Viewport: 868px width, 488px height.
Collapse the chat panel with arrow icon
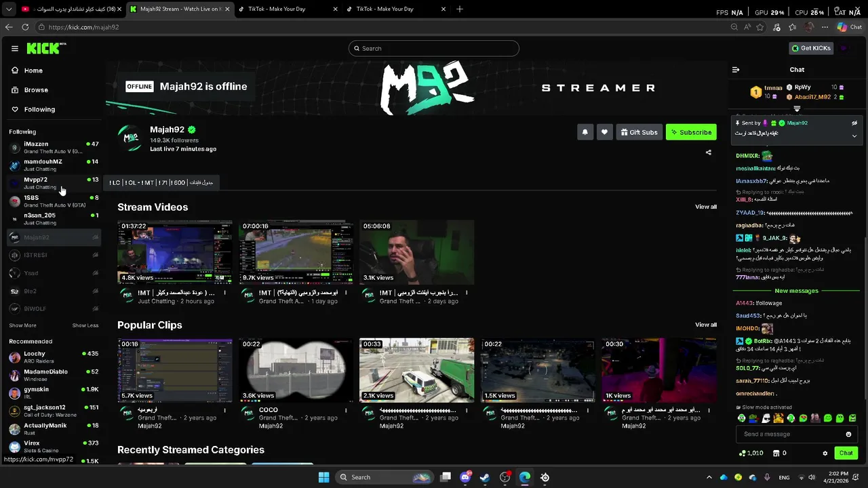pos(736,70)
